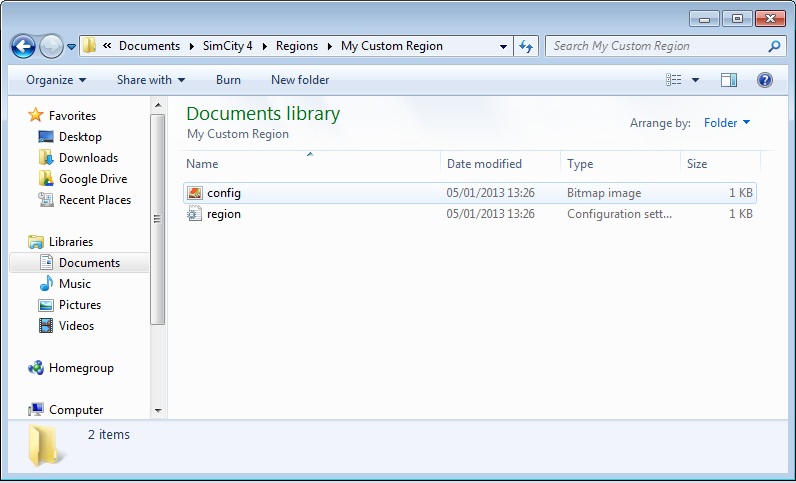The image size is (796, 483).
Task: Click the date modified of config file
Action: click(490, 193)
